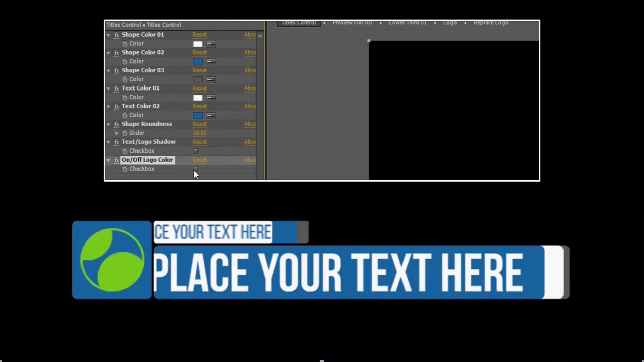Click stopwatch for Text/Logo Shadow Checkbox
The width and height of the screenshot is (644, 362).
125,151
